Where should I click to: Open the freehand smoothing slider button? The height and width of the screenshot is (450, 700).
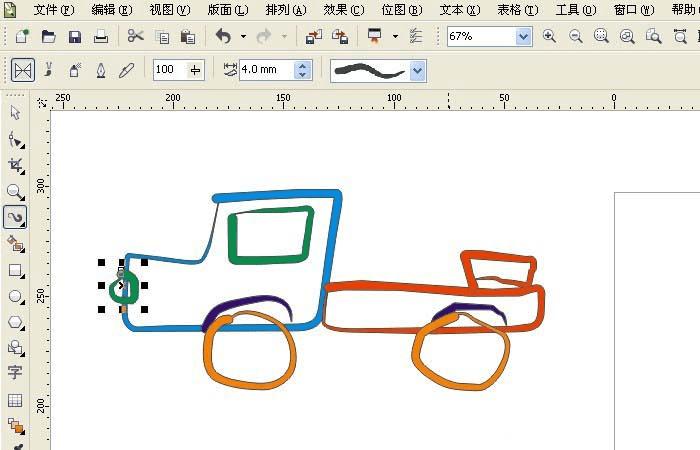pyautogui.click(x=196, y=70)
